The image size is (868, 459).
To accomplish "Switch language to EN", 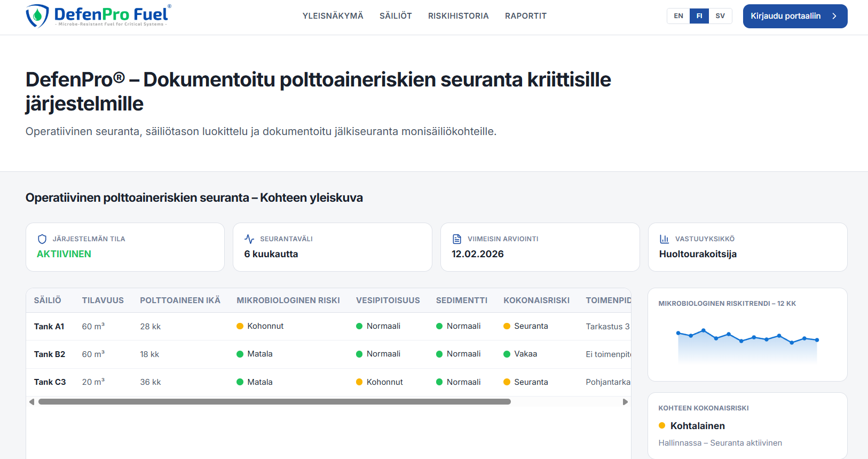I will pyautogui.click(x=678, y=16).
